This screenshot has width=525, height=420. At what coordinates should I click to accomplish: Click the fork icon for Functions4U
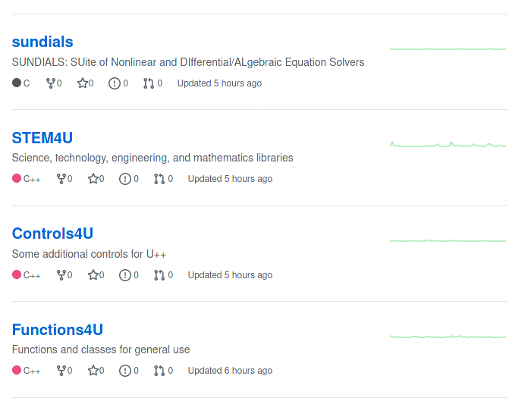[61, 371]
